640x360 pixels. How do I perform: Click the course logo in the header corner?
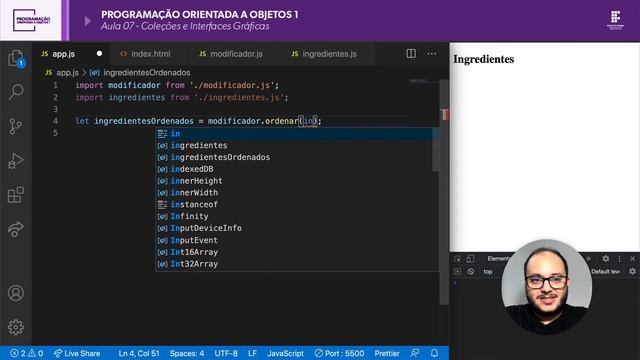coord(31,20)
